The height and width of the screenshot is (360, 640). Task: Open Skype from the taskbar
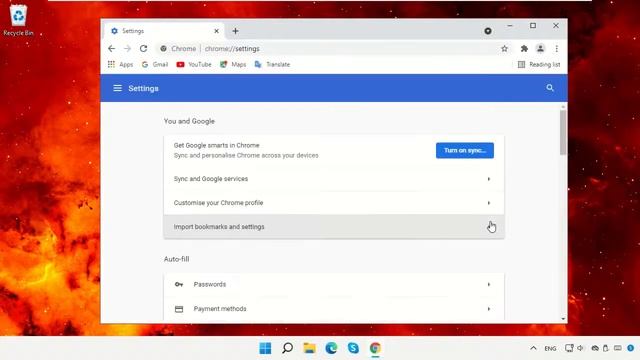click(x=353, y=348)
